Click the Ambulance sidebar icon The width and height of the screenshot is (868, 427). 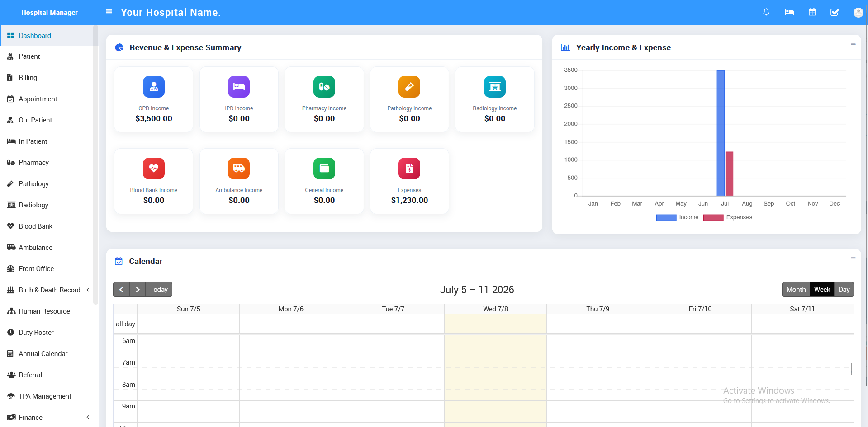11,248
